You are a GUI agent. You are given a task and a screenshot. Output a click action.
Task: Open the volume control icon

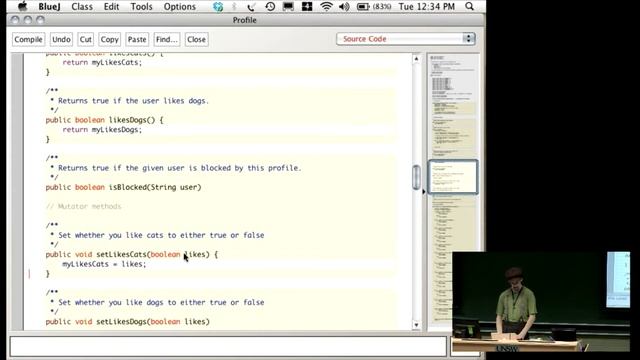(344, 7)
